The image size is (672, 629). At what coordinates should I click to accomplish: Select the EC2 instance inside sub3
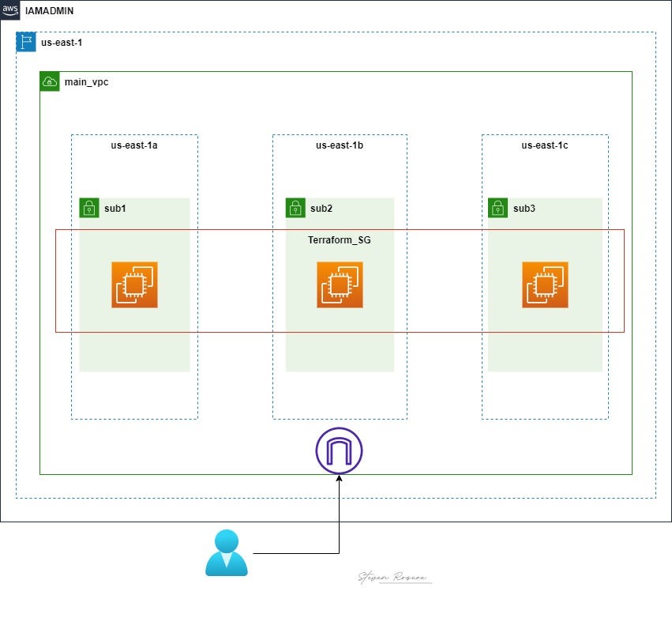pyautogui.click(x=544, y=284)
